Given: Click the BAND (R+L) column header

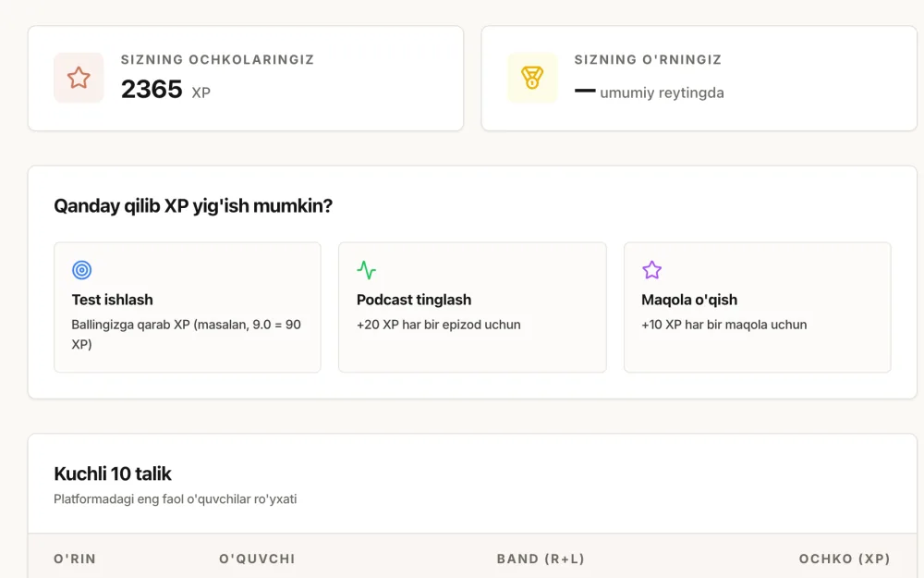Looking at the screenshot, I should (541, 559).
